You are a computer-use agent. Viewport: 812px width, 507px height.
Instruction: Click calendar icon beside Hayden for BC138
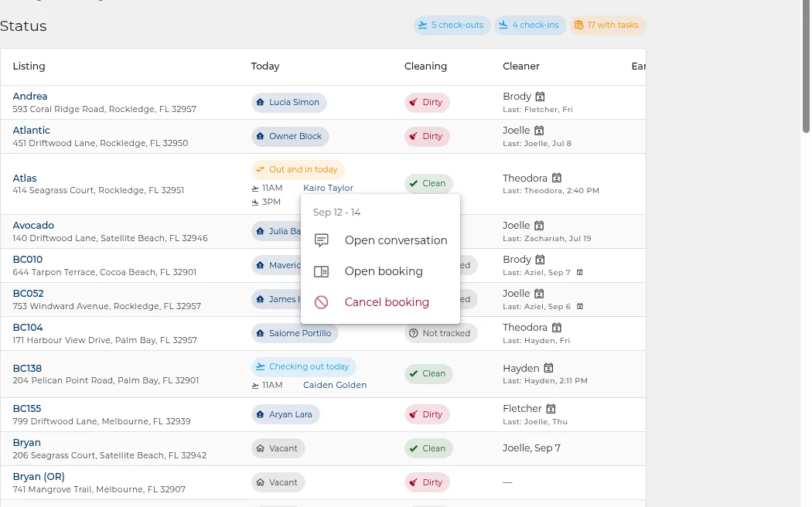tap(548, 368)
